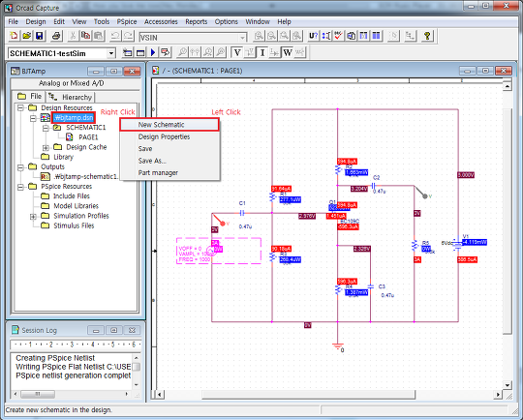This screenshot has height=420, width=523.
Task: Open the SCHEMATIC1-testSim profile dropdown
Action: pos(111,53)
